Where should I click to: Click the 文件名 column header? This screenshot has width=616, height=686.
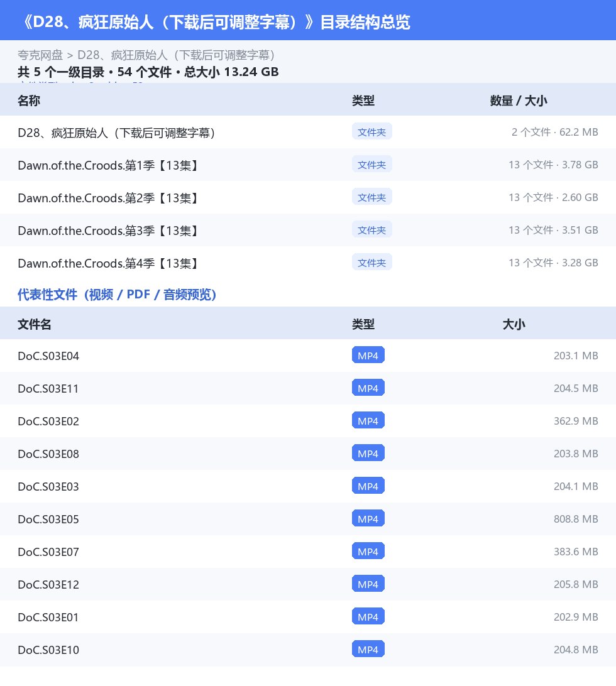35,324
